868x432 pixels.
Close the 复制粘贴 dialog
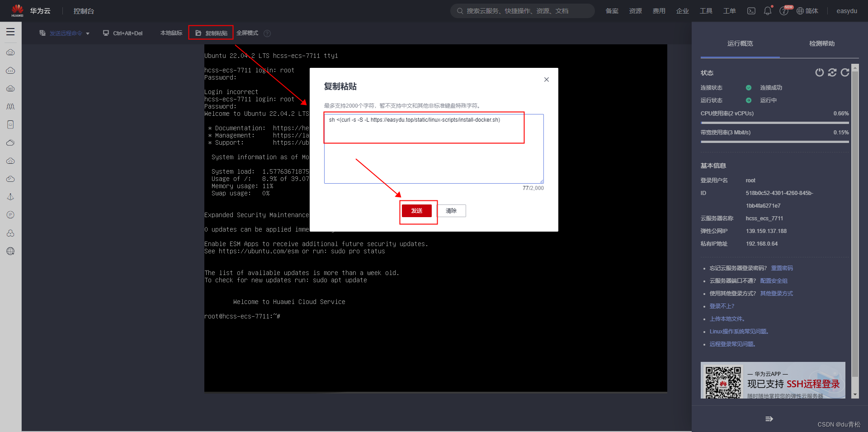[547, 80]
